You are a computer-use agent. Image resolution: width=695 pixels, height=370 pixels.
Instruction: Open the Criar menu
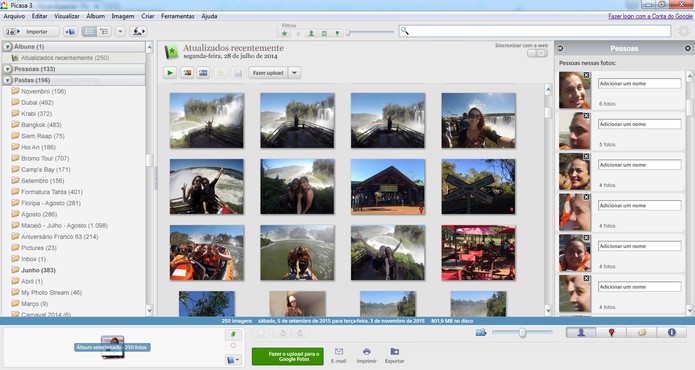point(148,16)
